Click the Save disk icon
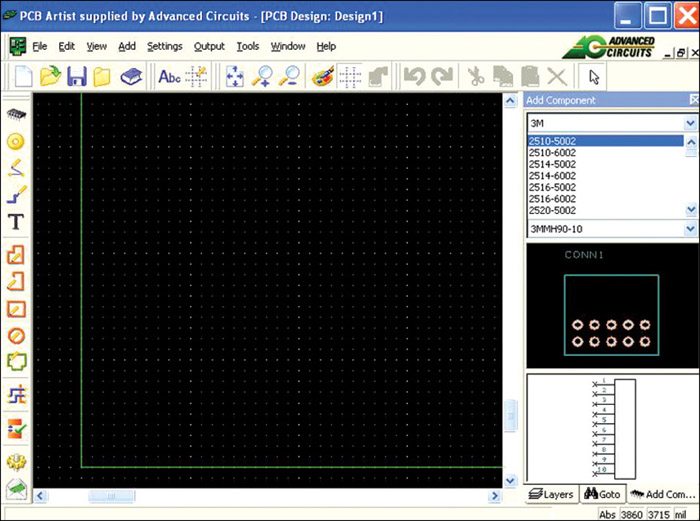700x521 pixels. [x=76, y=76]
